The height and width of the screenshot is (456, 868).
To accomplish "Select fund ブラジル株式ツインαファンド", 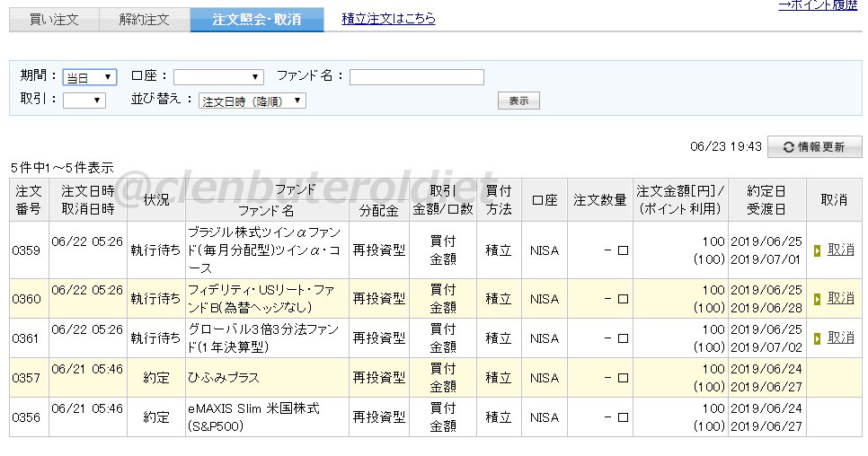I will click(x=264, y=250).
